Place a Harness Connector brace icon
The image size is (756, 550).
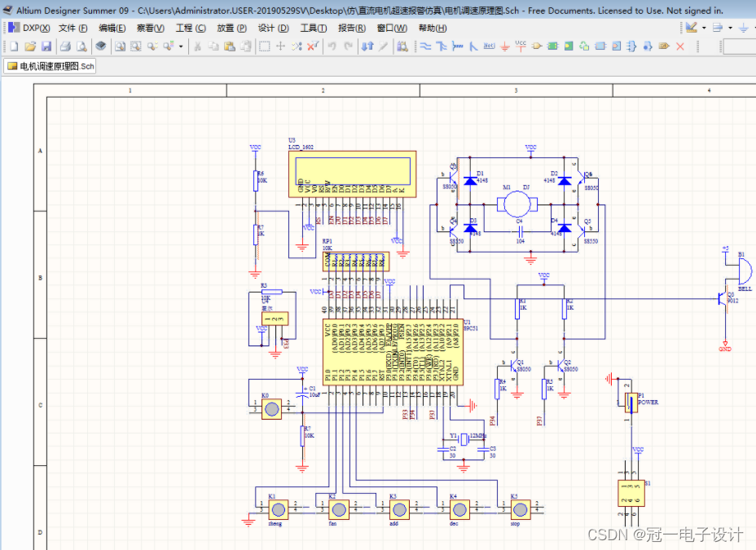pyautogui.click(x=631, y=46)
